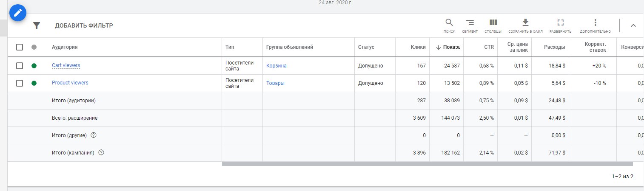Open status dot dropdown for Cart viewers
This screenshot has height=191, width=644.
34,66
